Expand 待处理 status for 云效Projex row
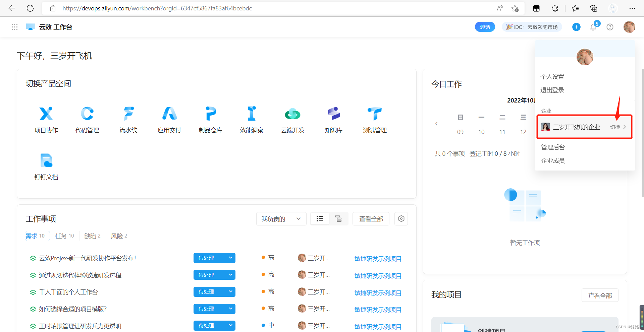 (x=230, y=258)
